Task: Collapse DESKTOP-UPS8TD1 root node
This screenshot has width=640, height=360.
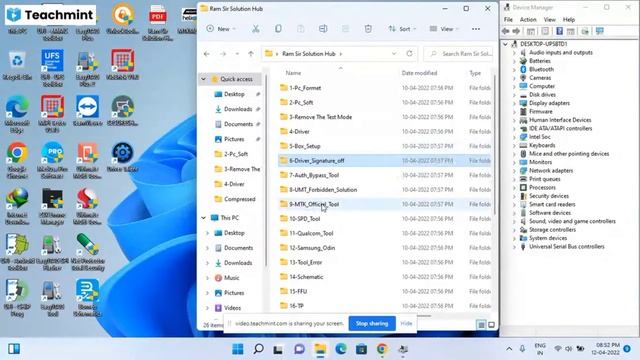Action: [506, 44]
